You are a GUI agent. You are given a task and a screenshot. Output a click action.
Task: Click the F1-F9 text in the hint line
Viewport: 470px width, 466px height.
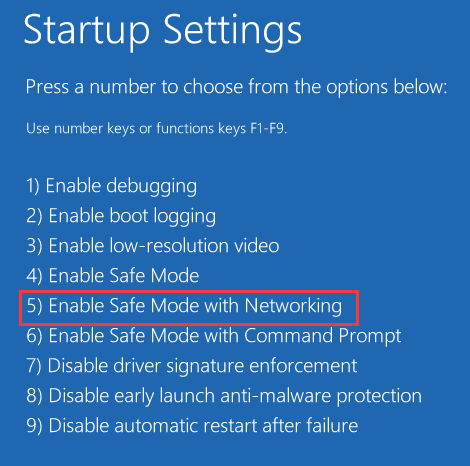coord(269,128)
